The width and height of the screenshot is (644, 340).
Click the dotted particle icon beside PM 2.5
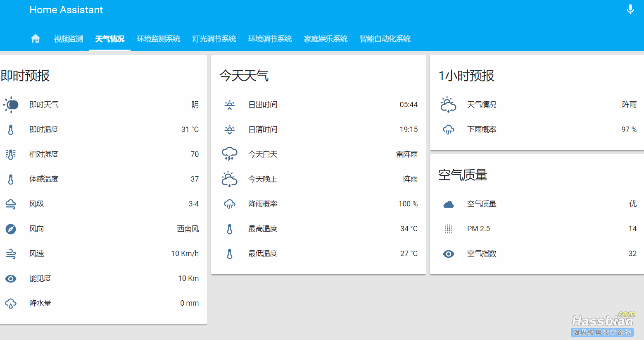pos(449,229)
